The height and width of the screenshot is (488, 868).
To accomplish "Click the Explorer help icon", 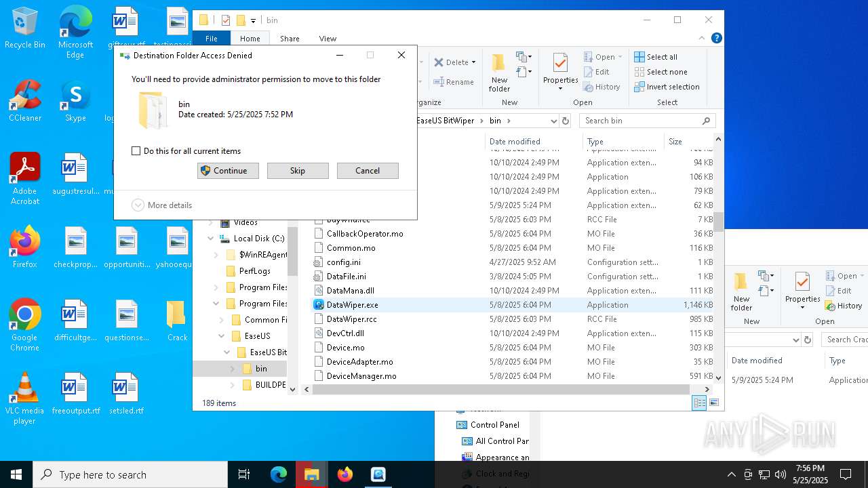I will click(x=716, y=39).
